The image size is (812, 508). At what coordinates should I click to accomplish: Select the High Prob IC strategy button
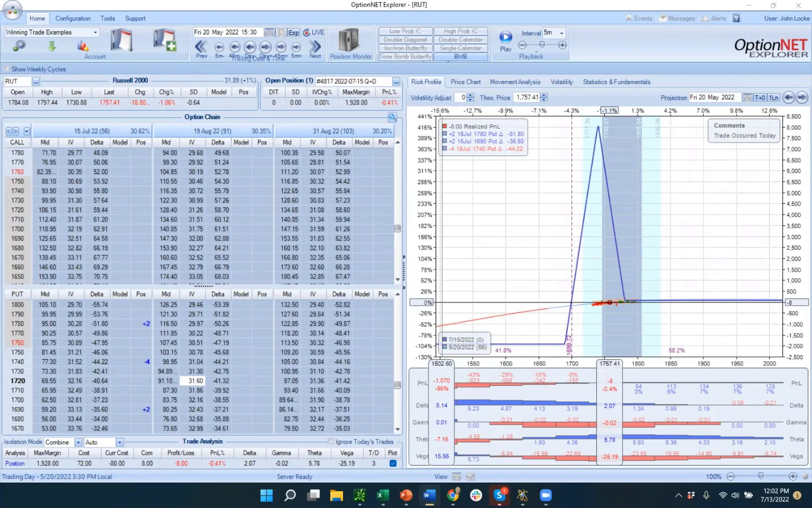click(461, 31)
